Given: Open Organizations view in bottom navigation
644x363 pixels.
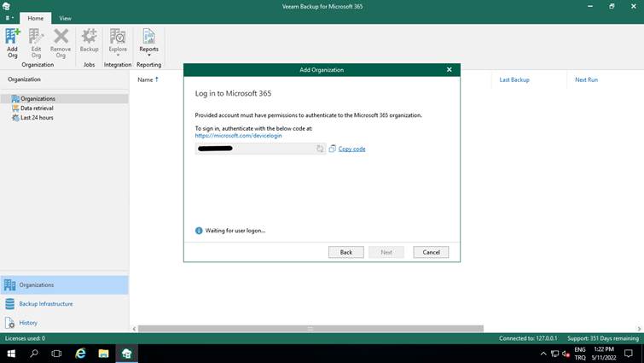Looking at the screenshot, I should (65, 285).
